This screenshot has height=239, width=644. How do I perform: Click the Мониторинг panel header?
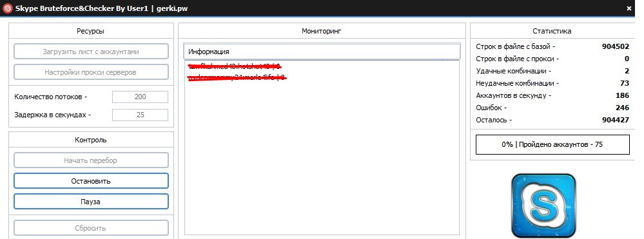(x=322, y=31)
